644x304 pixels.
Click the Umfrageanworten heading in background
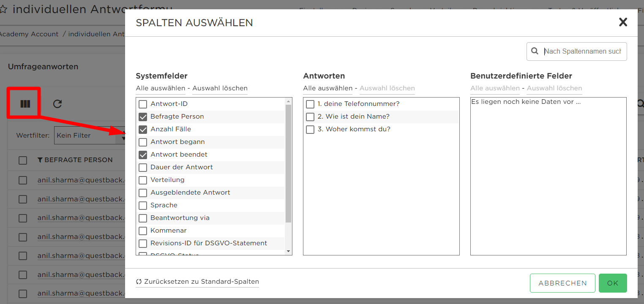point(43,67)
